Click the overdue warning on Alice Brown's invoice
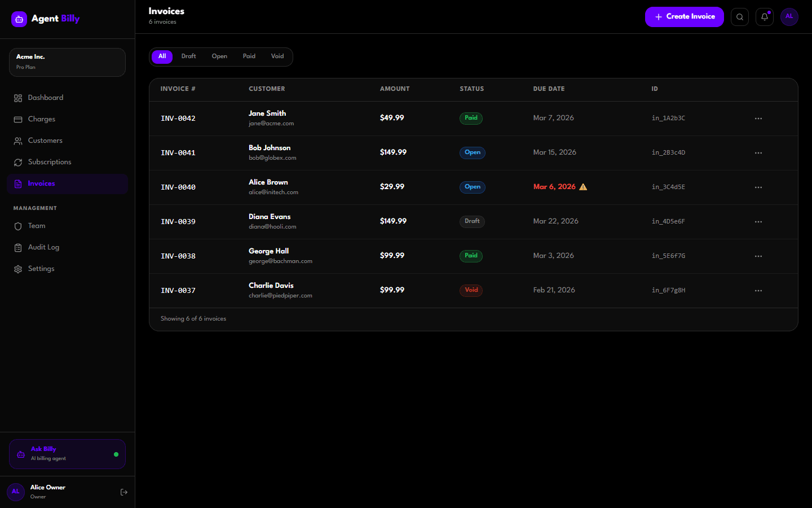Screen dimensions: 812x508 (583, 186)
